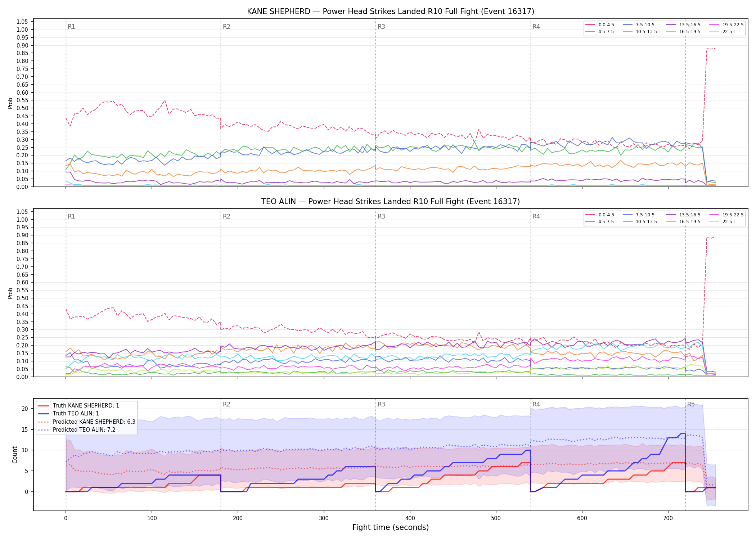Click the R1 round label in KANE SHEPHERD chart
756x540 pixels.
71,27
